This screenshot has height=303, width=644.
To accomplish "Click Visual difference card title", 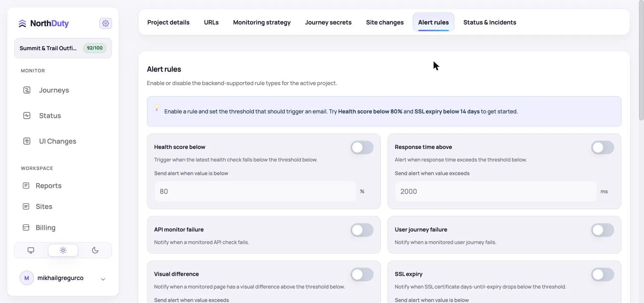I will pyautogui.click(x=176, y=274).
